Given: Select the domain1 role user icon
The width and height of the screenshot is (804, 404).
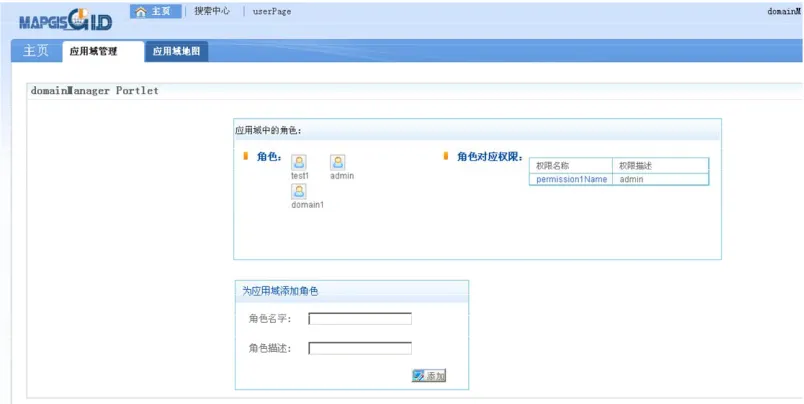Looking at the screenshot, I should pyautogui.click(x=299, y=192).
